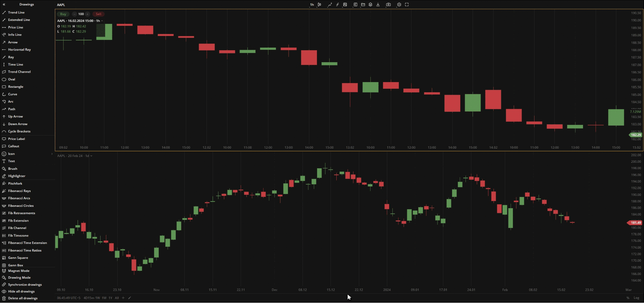Increase order quantity with plus button
The image size is (644, 303).
coord(87,14)
